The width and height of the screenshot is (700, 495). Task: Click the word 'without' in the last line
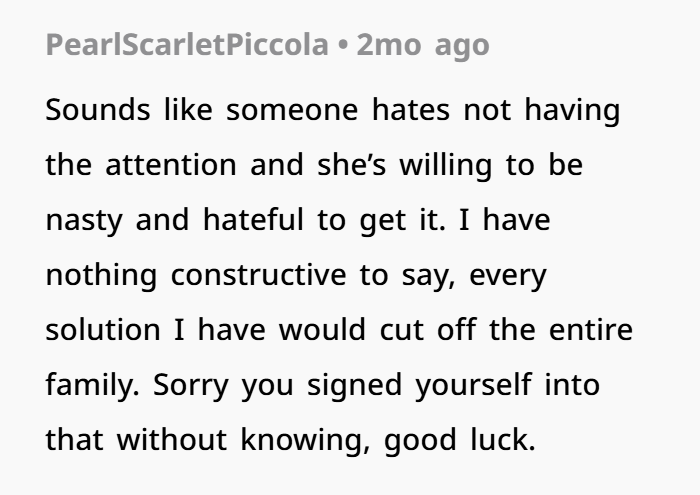172,440
